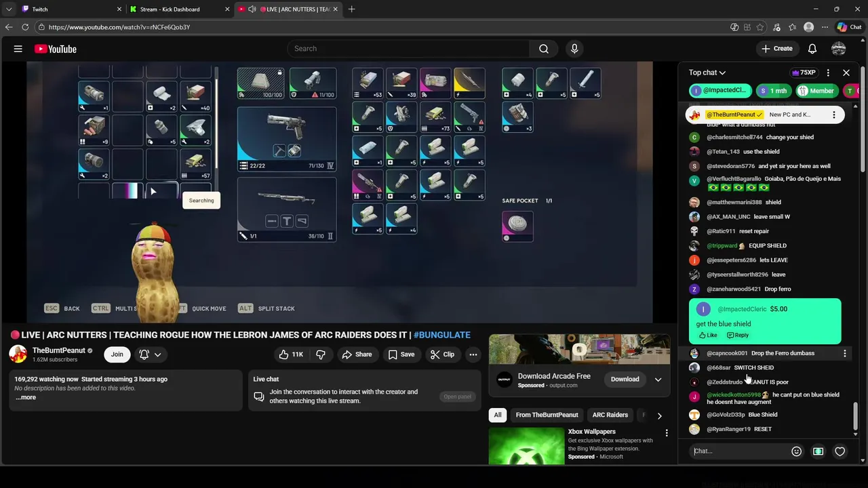Select the @ImpactedCleric Super Chat chip

tap(720, 91)
